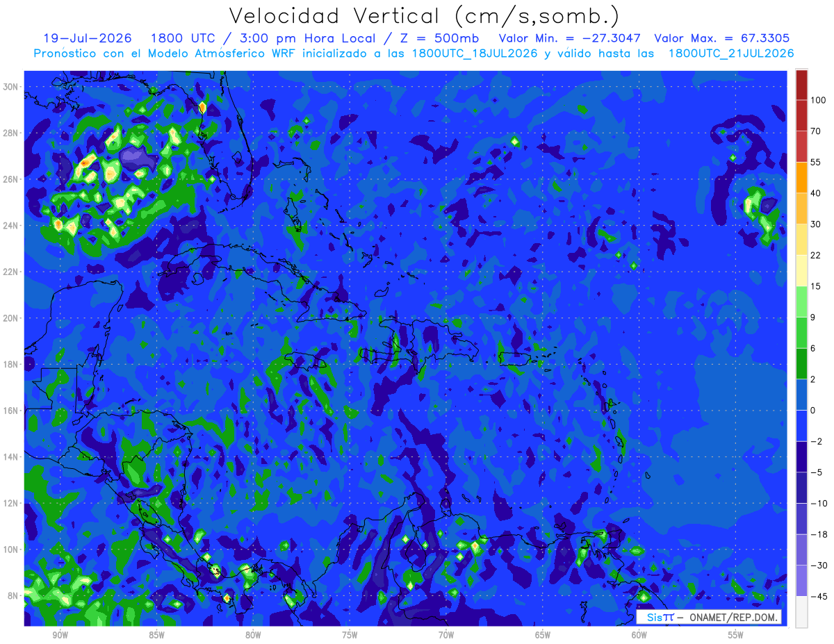Click the 10N latitude axis label

pyautogui.click(x=12, y=549)
